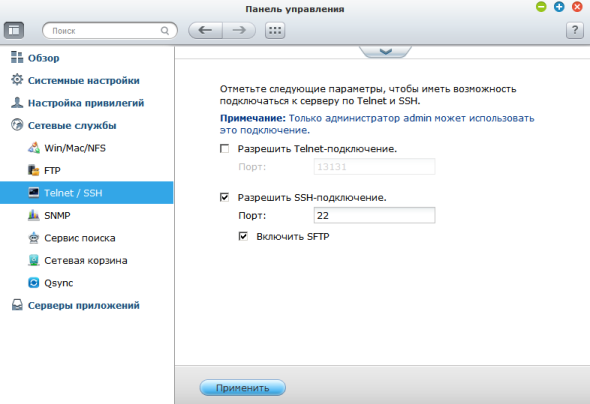Go forward with the right arrow
The image size is (590, 404).
click(239, 30)
